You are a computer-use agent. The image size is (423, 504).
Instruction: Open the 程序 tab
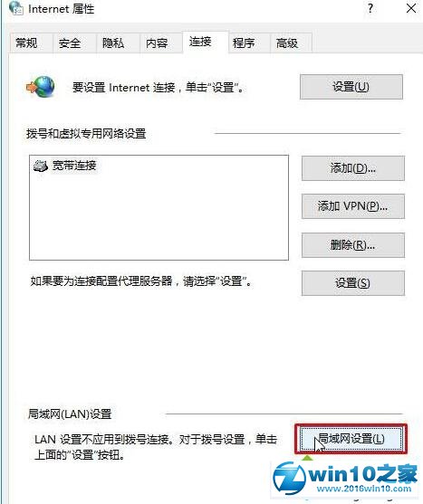244,43
